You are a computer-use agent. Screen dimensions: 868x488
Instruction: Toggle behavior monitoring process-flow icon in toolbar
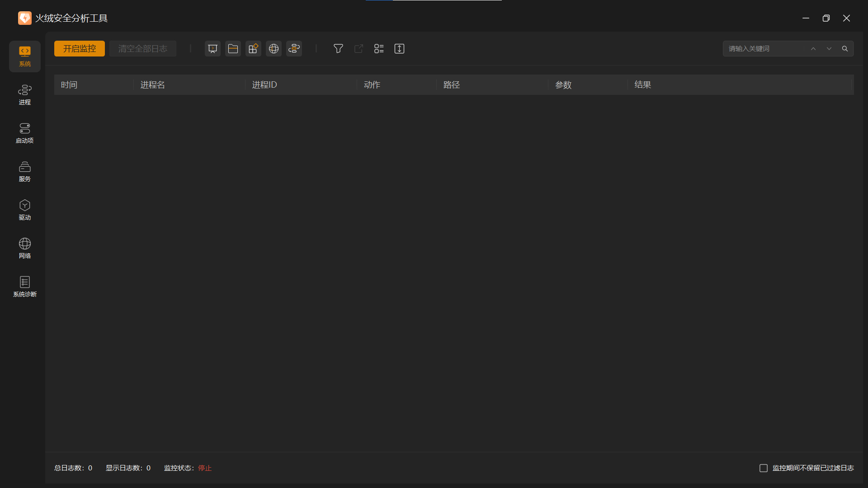click(x=294, y=49)
